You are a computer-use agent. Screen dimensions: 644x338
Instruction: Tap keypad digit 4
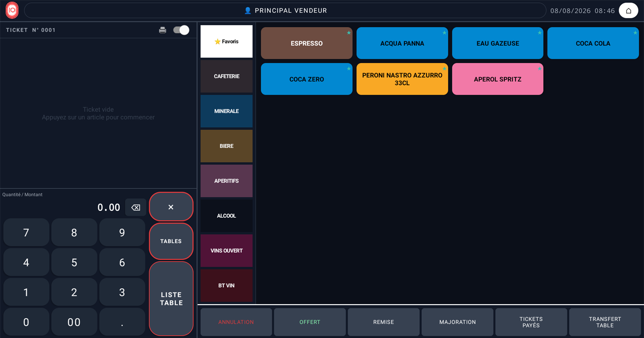tap(26, 262)
